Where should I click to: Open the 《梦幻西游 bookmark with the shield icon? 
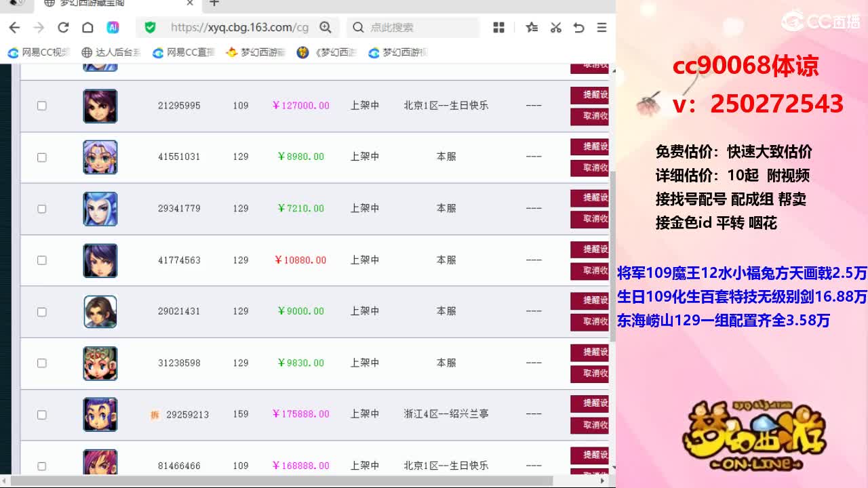pyautogui.click(x=327, y=52)
